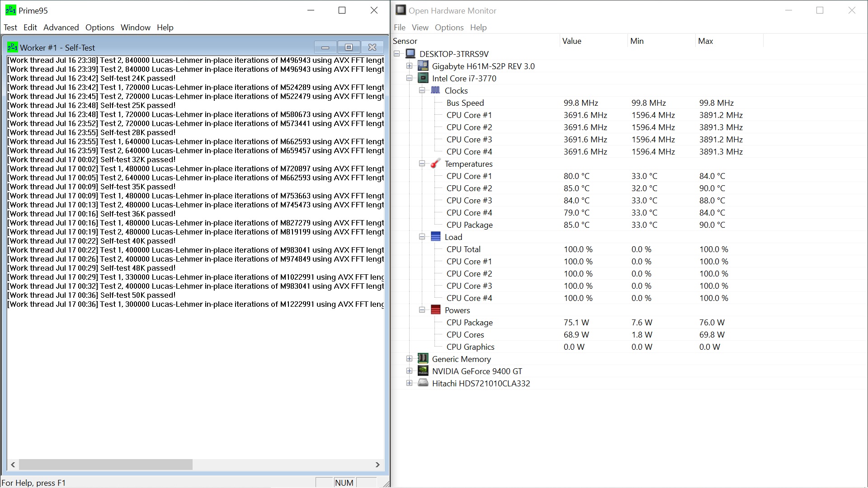
Task: Open the Window menu in Prime95
Action: (x=135, y=28)
